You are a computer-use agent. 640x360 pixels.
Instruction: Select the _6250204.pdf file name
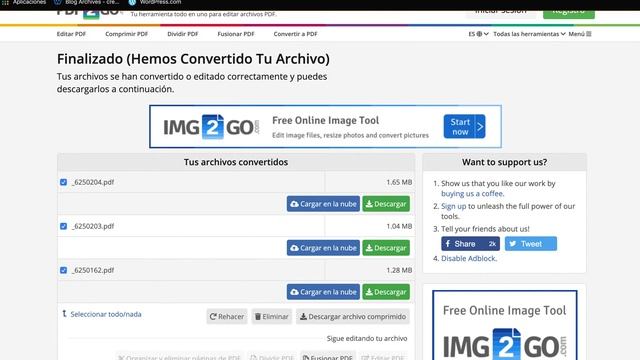(x=93, y=182)
